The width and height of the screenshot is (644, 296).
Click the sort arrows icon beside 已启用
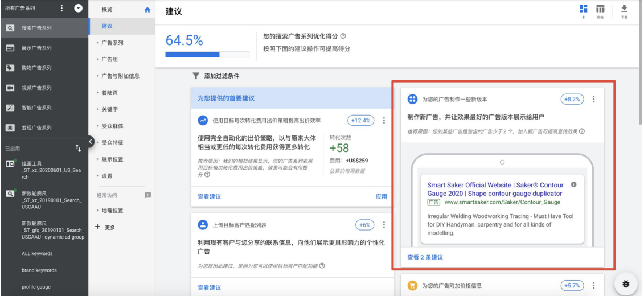[78, 148]
